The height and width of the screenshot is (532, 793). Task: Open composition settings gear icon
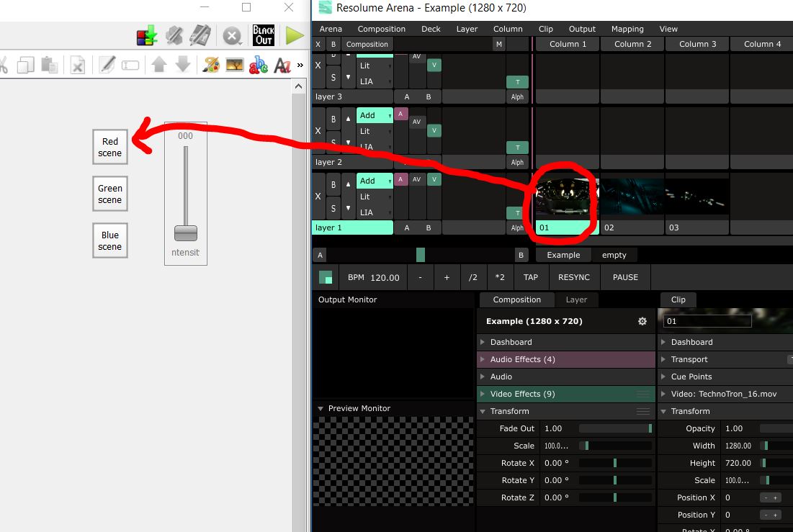click(x=642, y=321)
